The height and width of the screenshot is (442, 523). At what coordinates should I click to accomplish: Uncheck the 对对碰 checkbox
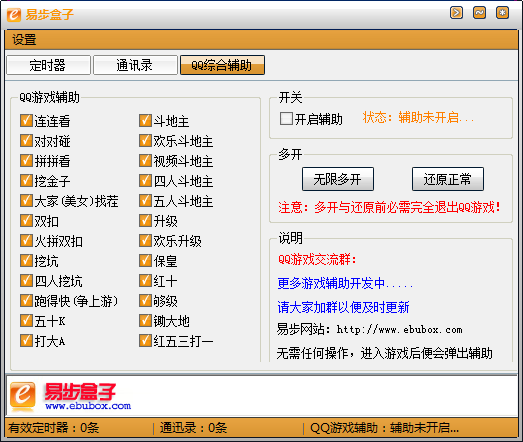tap(26, 140)
